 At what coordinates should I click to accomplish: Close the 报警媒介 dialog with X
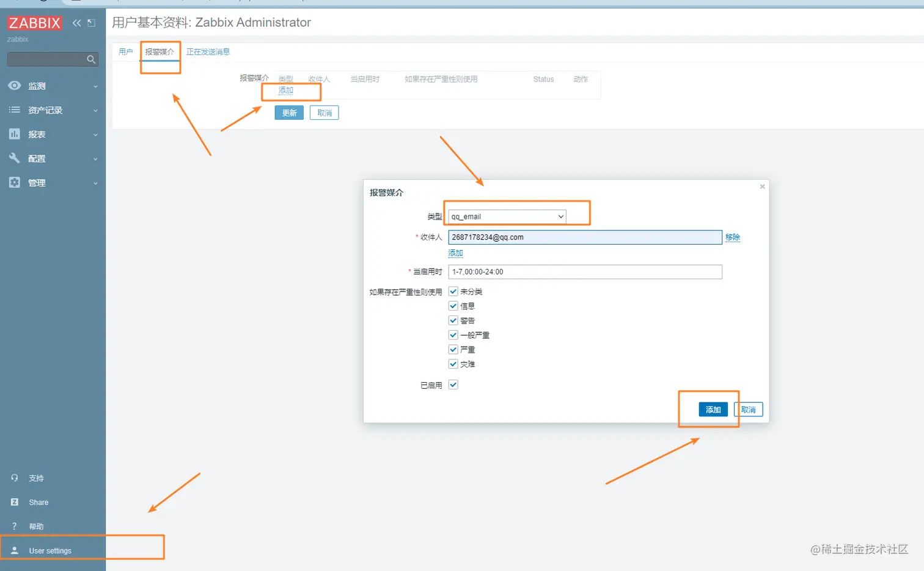pos(762,186)
